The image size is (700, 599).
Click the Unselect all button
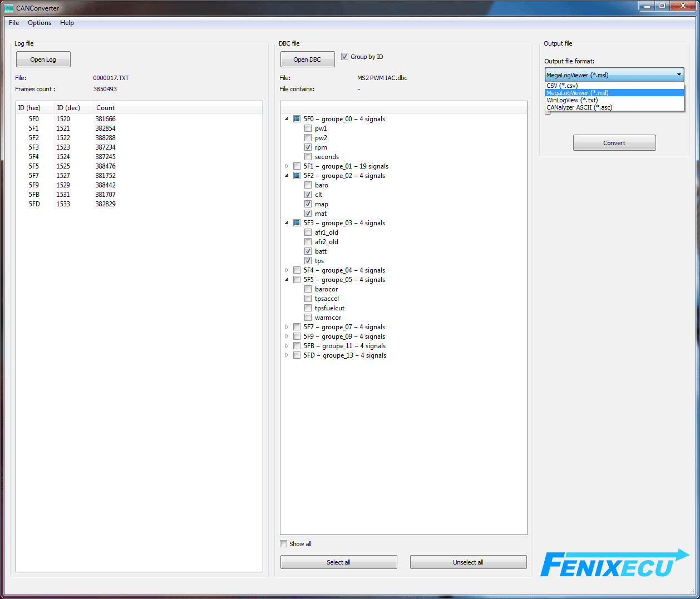coord(468,562)
